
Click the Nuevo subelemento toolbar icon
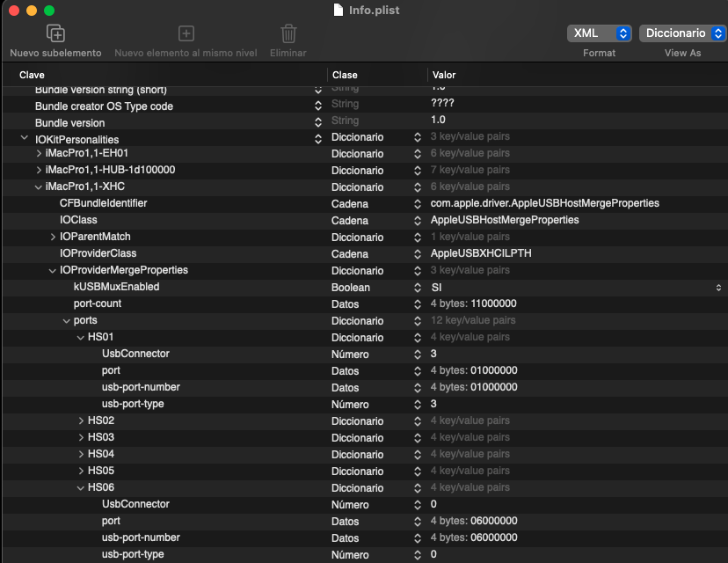pos(55,33)
